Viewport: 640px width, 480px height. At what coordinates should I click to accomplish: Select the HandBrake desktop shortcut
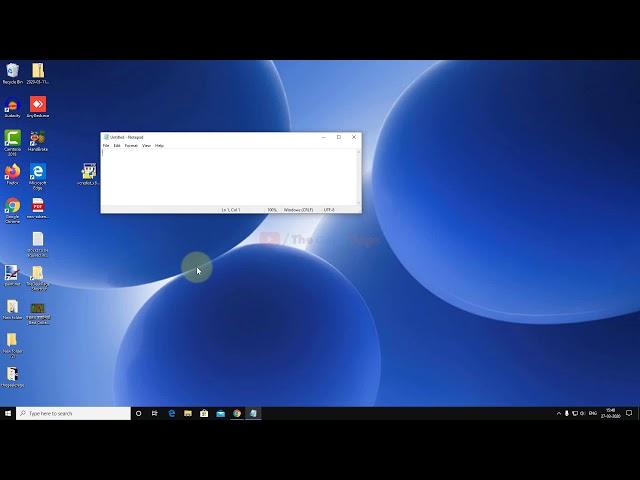(x=38, y=141)
